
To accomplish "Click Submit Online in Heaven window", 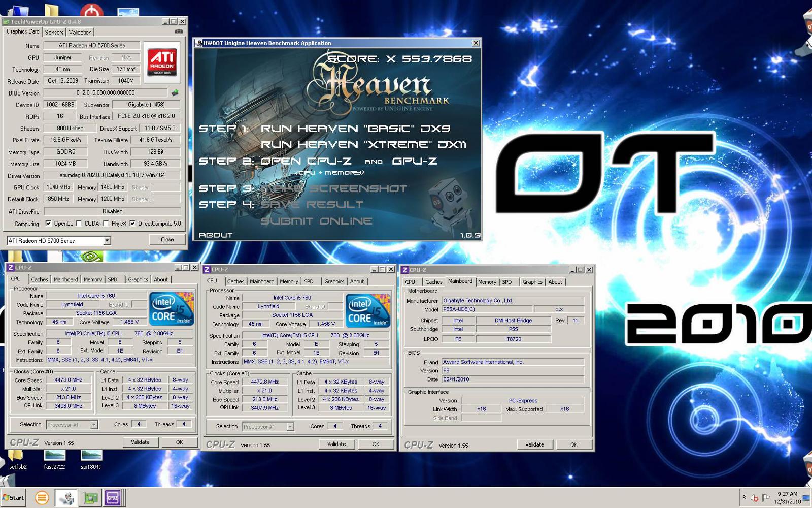I will [x=317, y=221].
